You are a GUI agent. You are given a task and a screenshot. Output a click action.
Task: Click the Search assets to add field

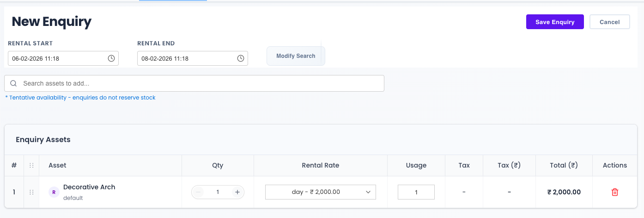pos(194,83)
